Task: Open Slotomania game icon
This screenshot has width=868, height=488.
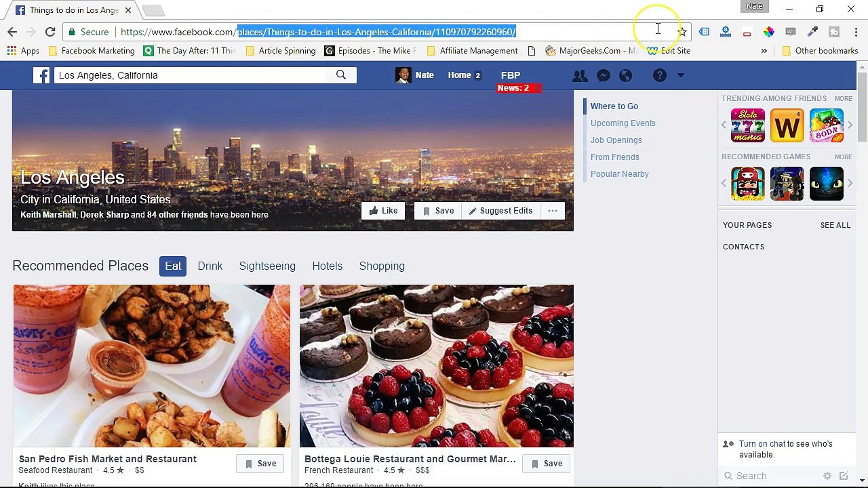Action: (x=748, y=125)
